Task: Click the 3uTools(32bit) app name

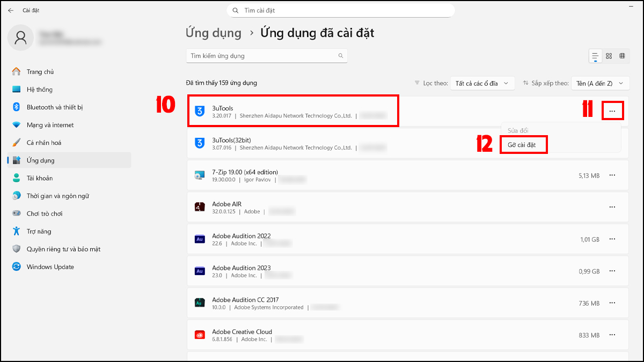Action: click(232, 140)
